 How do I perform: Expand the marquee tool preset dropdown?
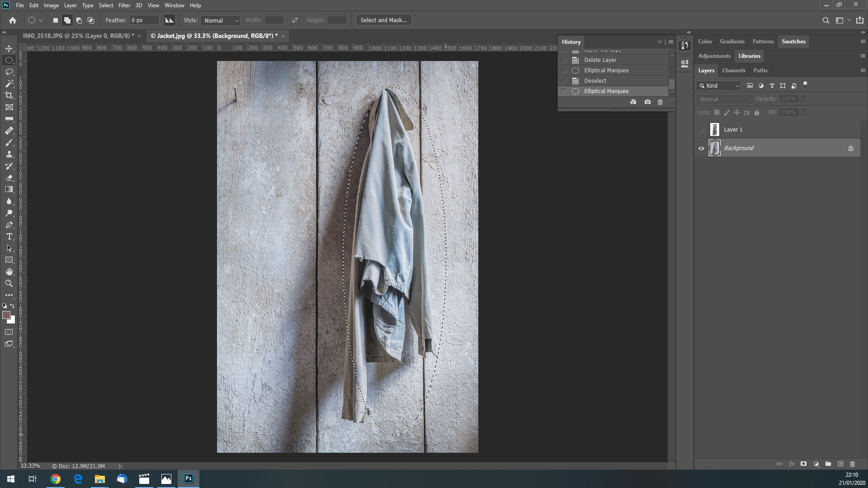41,20
